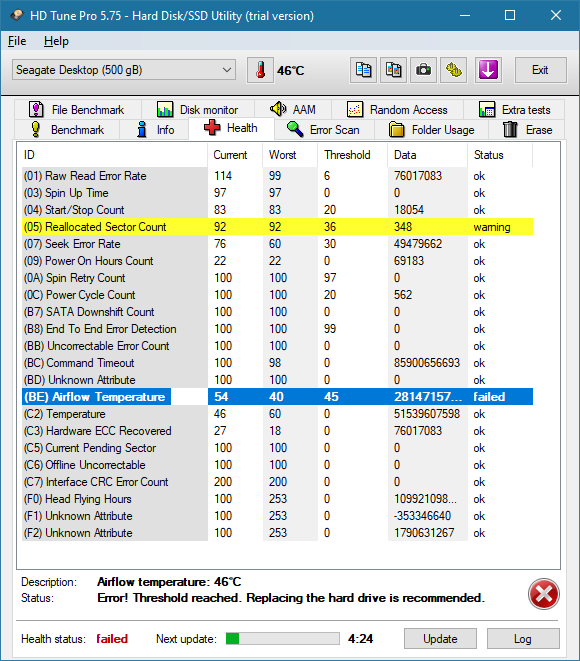Select the Benchmark tab
The image size is (580, 661).
pos(67,129)
